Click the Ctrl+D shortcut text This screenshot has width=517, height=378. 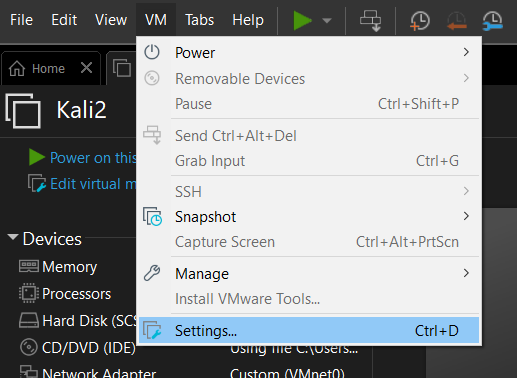437,331
